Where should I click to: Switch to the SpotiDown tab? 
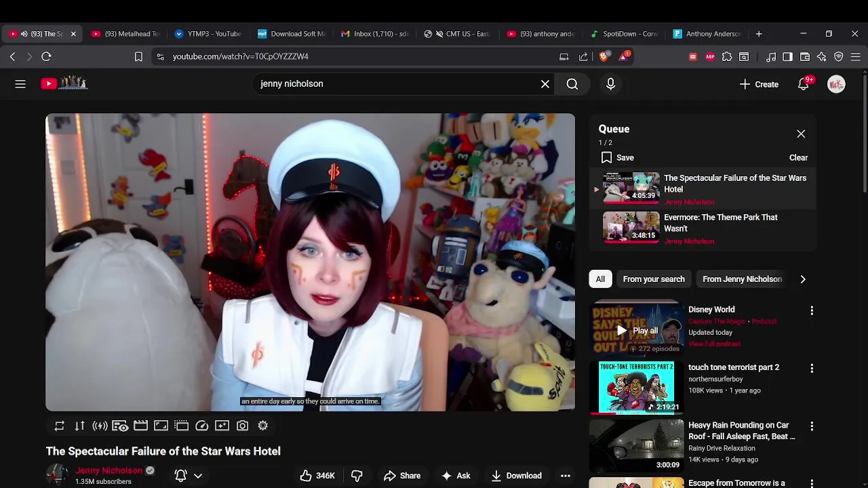(x=624, y=34)
